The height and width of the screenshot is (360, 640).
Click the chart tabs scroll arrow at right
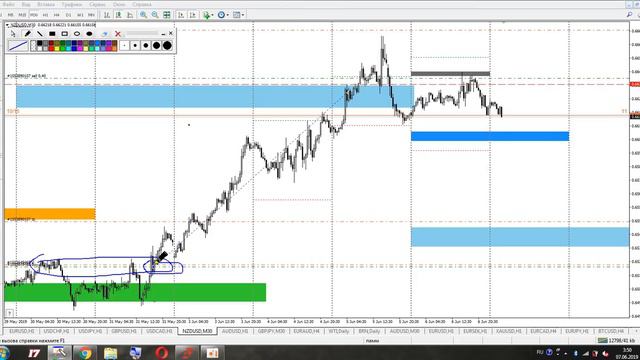pos(637,331)
